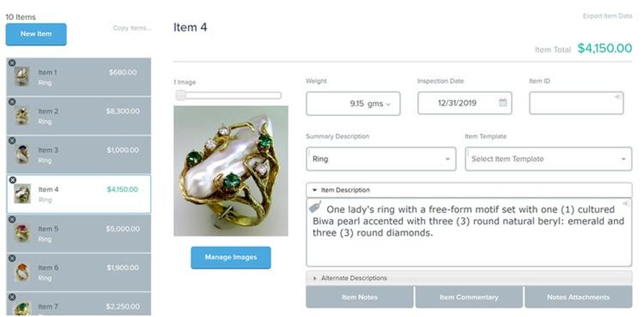Switch to the Item Commentary tab
Image resolution: width=644 pixels, height=317 pixels.
(x=468, y=297)
